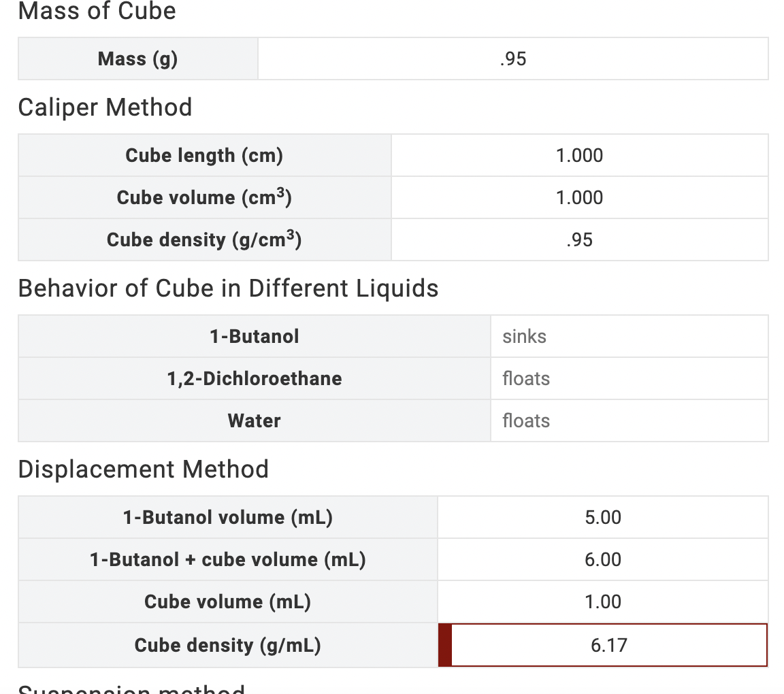Click the Caliper Method section title
This screenshot has height=694, width=784.
pos(105,108)
